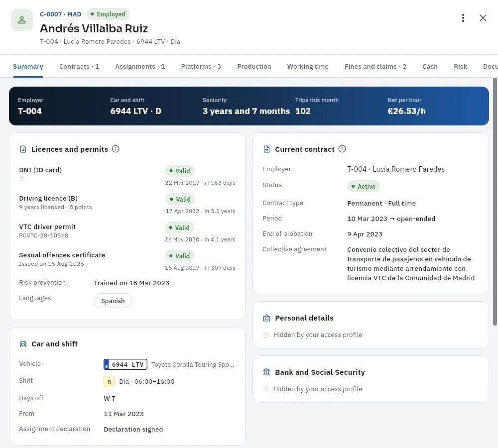Open the Production tab
The width and height of the screenshot is (498, 448).
click(254, 66)
